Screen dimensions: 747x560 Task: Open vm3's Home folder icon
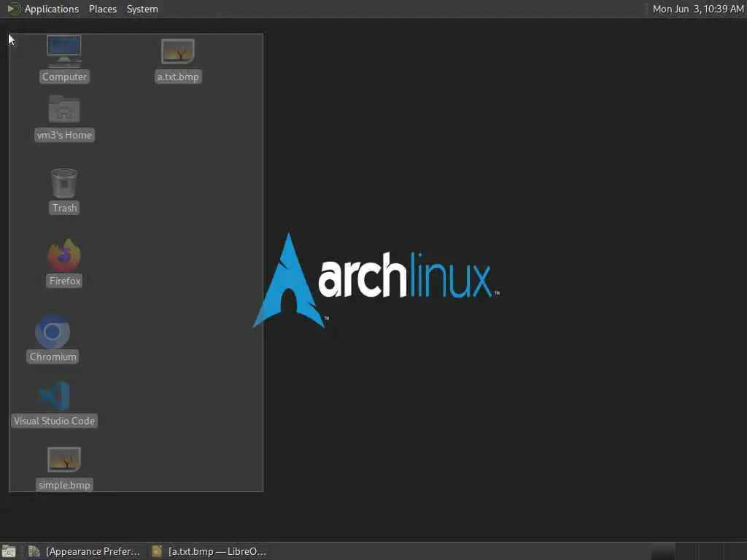coord(64,109)
